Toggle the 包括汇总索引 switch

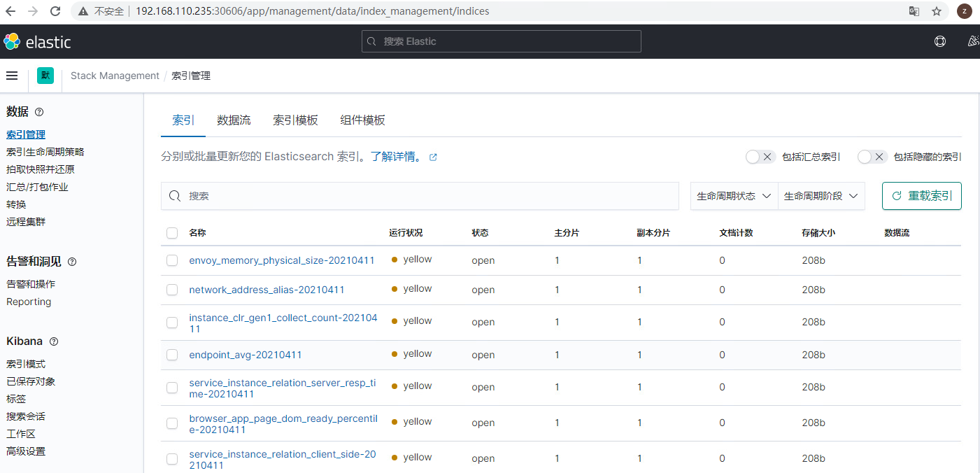click(x=760, y=157)
